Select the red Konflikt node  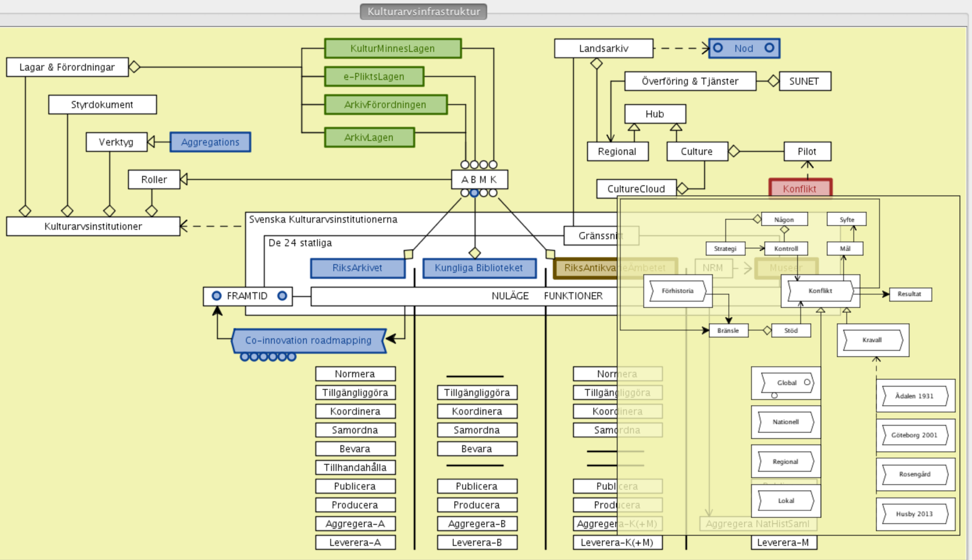click(800, 188)
